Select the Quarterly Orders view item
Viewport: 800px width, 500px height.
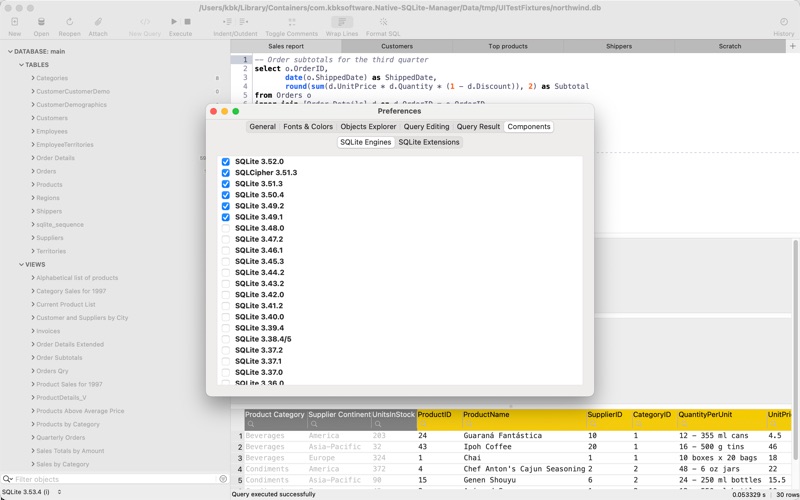coord(61,438)
